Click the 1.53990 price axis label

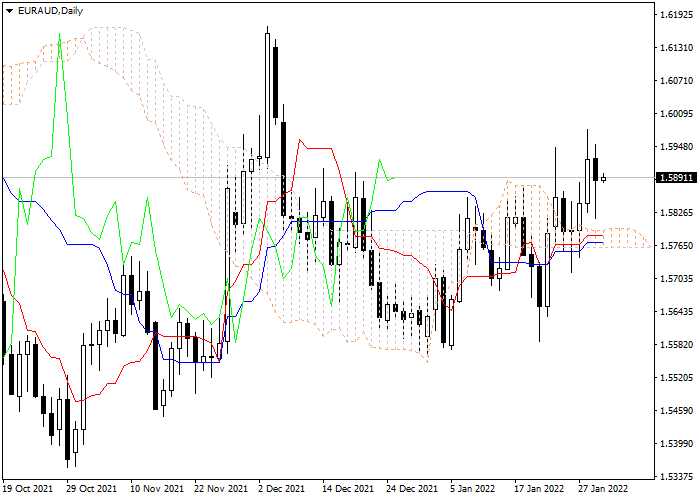click(676, 444)
